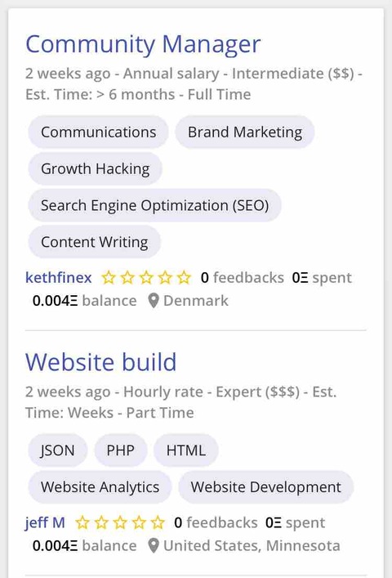Click the first rating star for kethfinex
This screenshot has width=392, height=578.
point(109,278)
